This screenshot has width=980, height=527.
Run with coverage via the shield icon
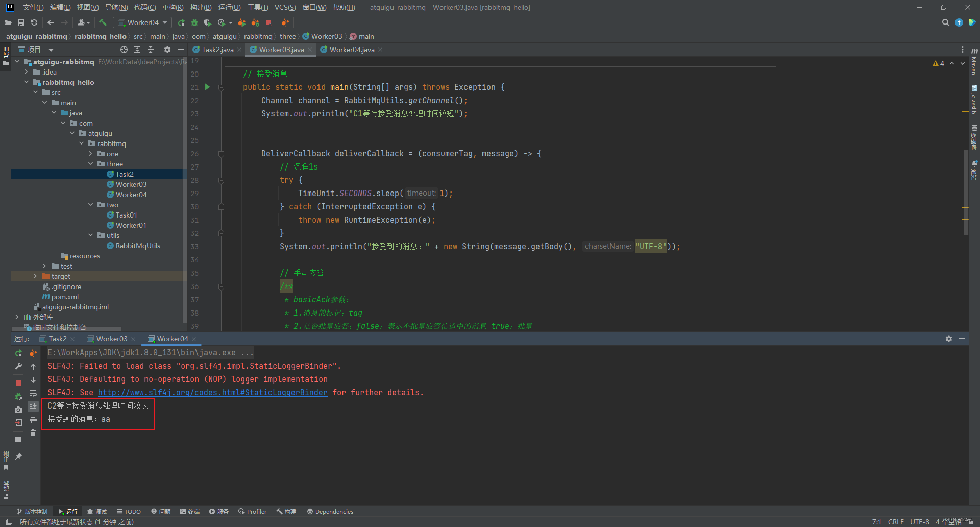click(207, 22)
